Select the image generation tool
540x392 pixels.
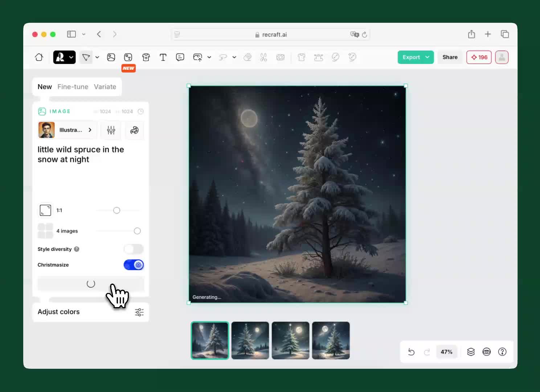111,57
